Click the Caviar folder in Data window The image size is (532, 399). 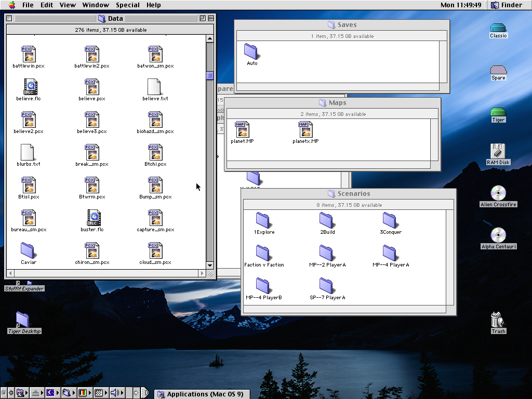pyautogui.click(x=28, y=250)
